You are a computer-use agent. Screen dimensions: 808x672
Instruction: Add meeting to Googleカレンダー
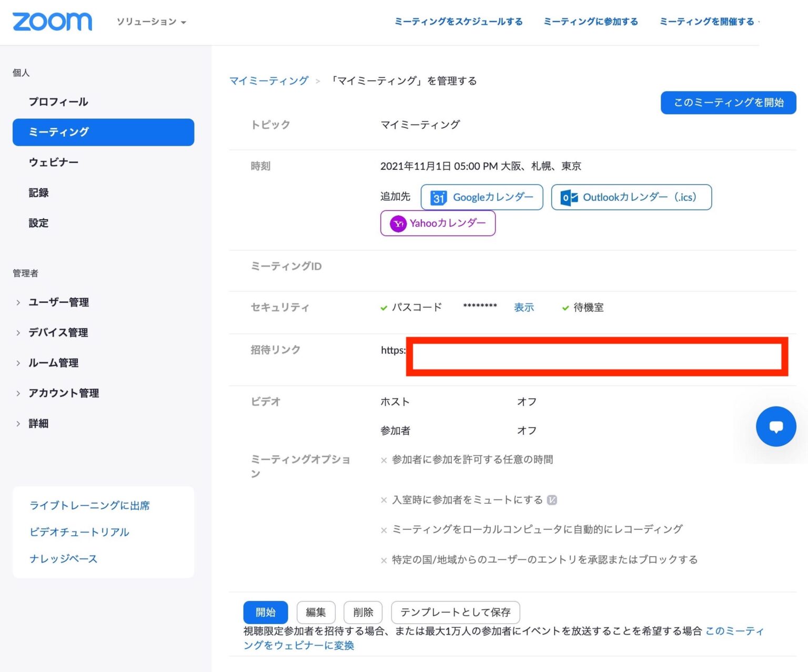click(x=481, y=197)
